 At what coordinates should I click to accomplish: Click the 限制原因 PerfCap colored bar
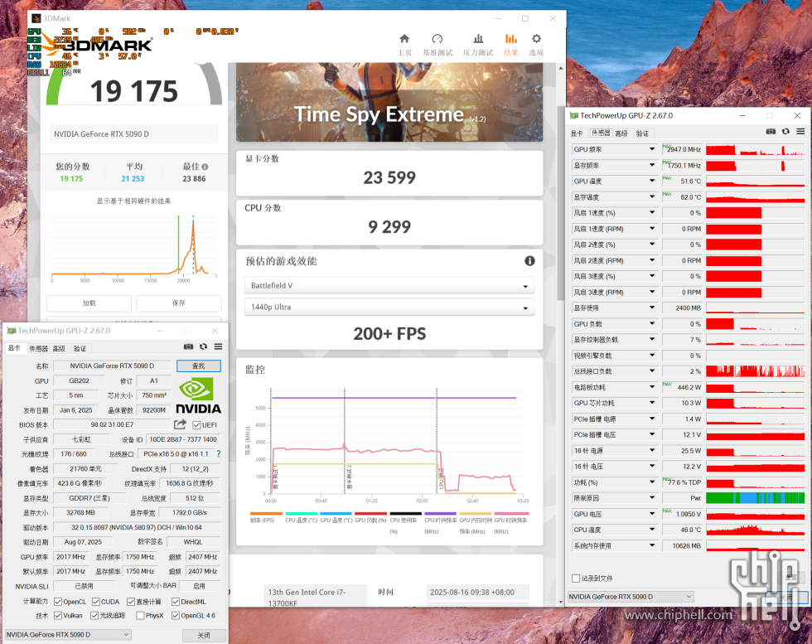coord(755,498)
